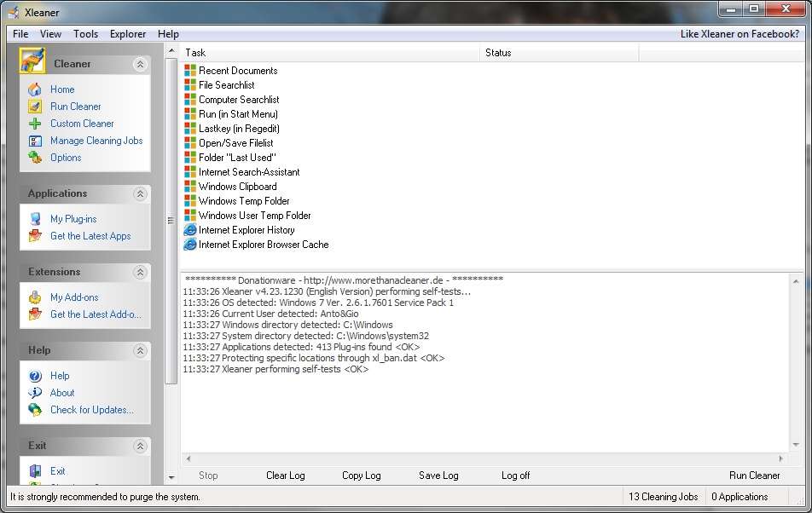Image resolution: width=812 pixels, height=513 pixels.
Task: Click the Get the Latest Add-ons icon
Action: click(x=35, y=314)
